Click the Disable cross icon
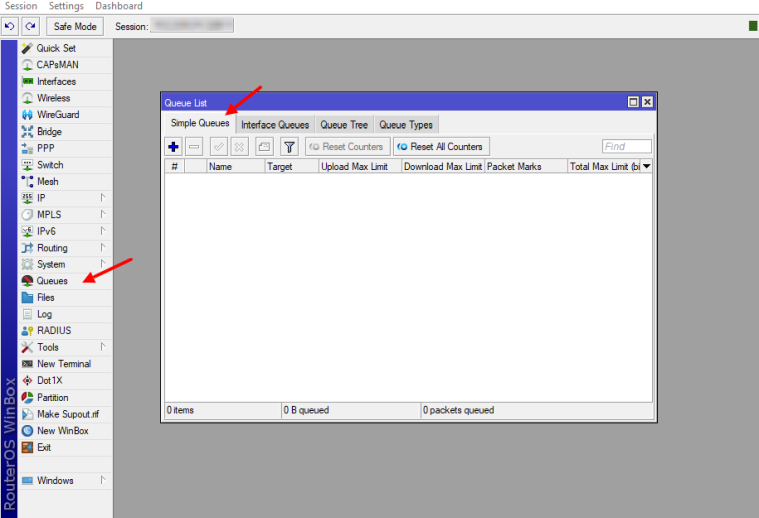 click(x=240, y=146)
